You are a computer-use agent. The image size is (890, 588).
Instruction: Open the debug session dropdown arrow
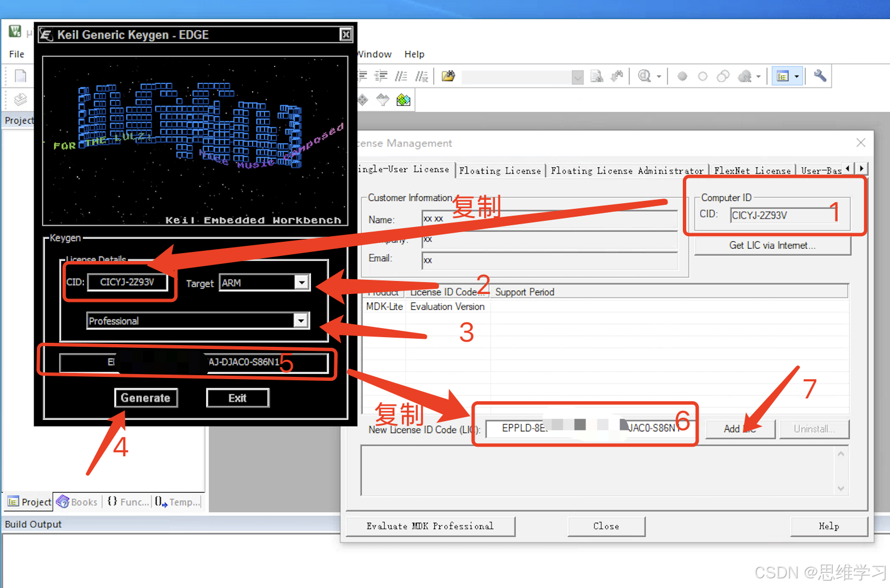click(x=659, y=76)
